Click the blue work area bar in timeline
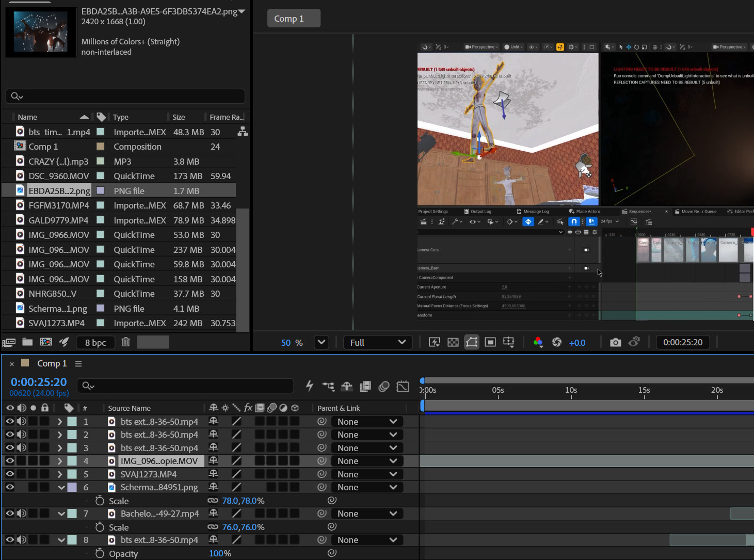754x560 pixels. click(588, 413)
